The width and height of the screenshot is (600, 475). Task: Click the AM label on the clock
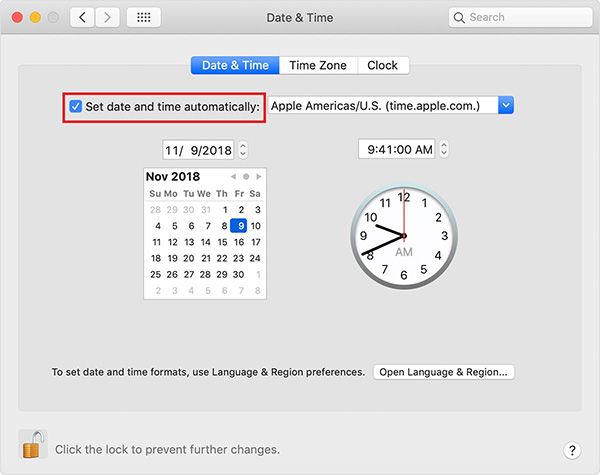click(x=404, y=252)
